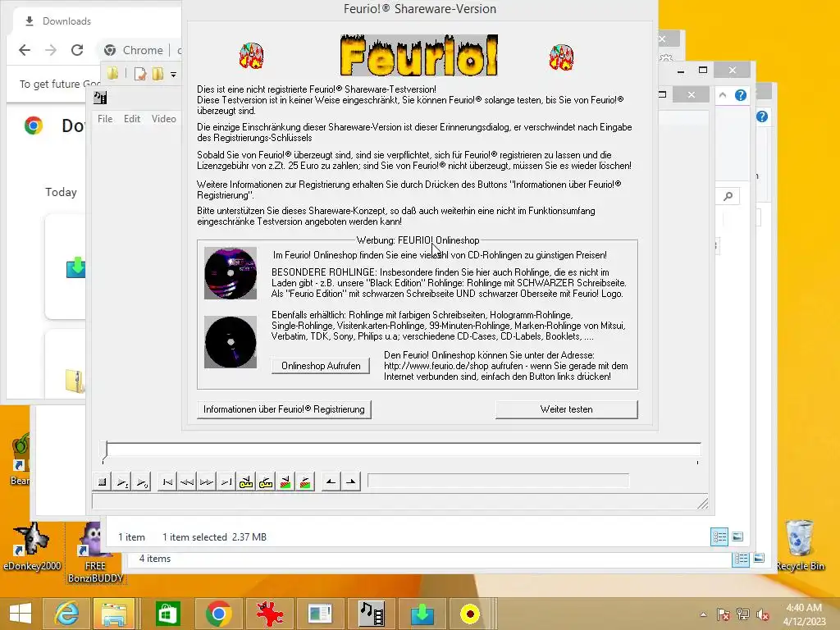The height and width of the screenshot is (630, 840).
Task: Click the network tray icon
Action: click(743, 614)
